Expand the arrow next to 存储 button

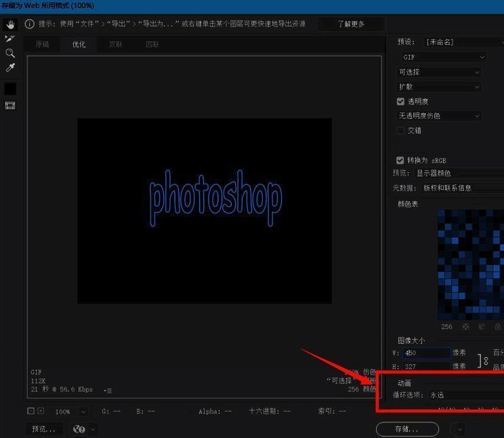point(459,429)
